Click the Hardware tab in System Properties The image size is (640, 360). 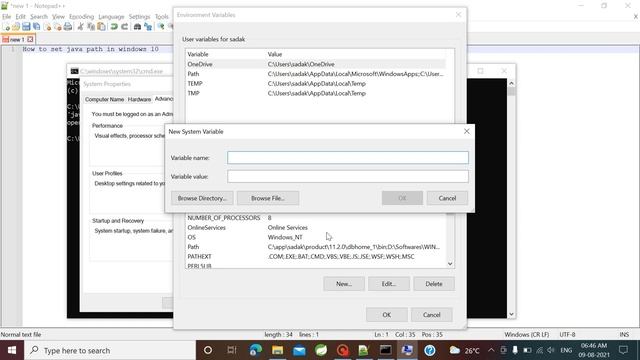point(139,99)
